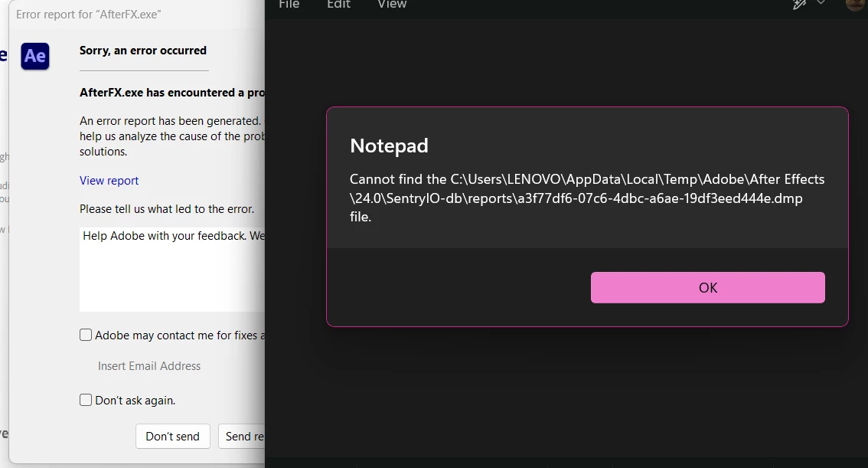Click the Send report button in error dialog
This screenshot has height=468, width=868.
[242, 437]
